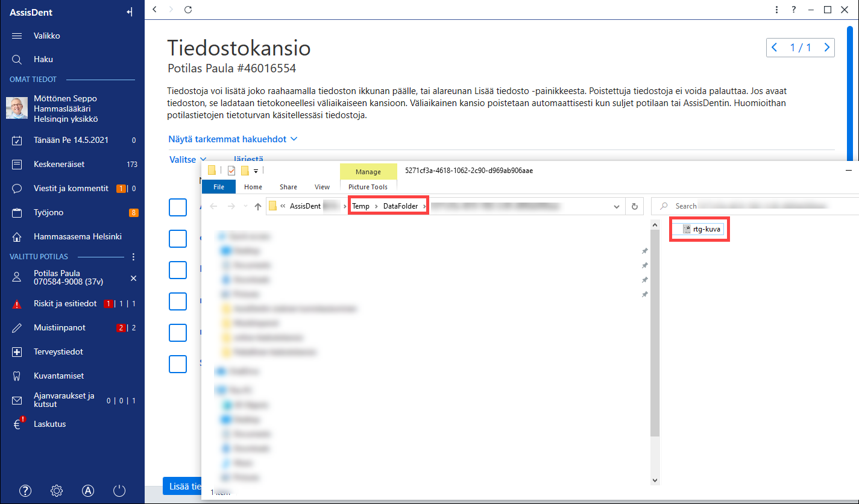The width and height of the screenshot is (859, 504).
Task: Expand the File Explorer address history dropdown
Action: pos(617,206)
